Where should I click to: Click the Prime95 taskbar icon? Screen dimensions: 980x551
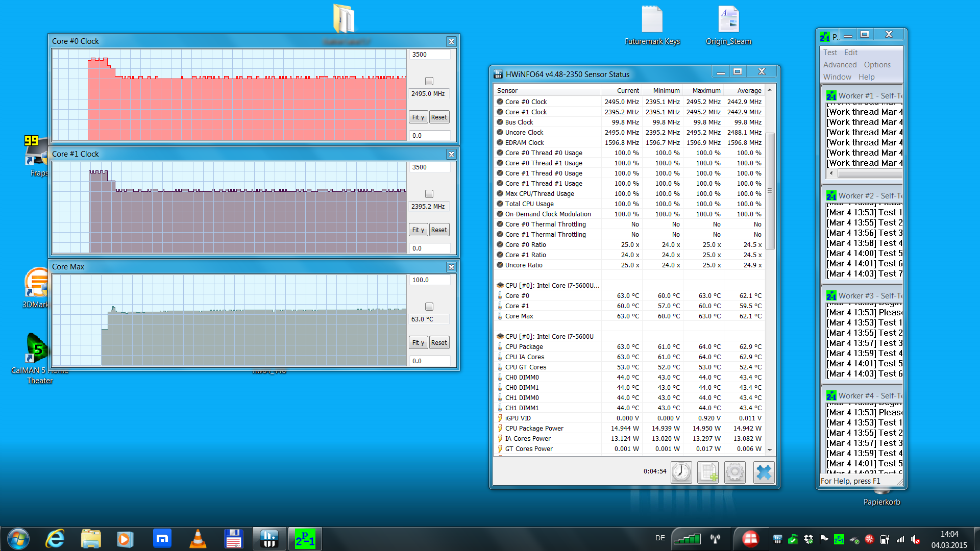305,539
